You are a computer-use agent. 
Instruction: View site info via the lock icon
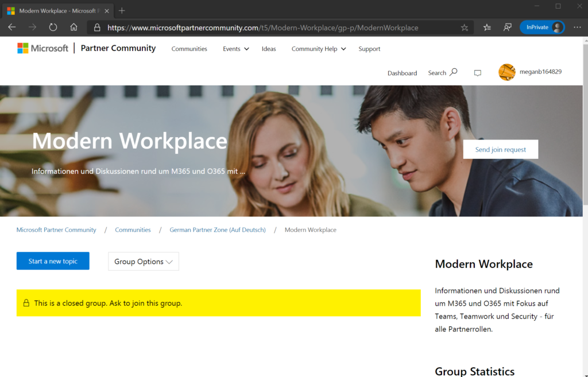pyautogui.click(x=97, y=28)
